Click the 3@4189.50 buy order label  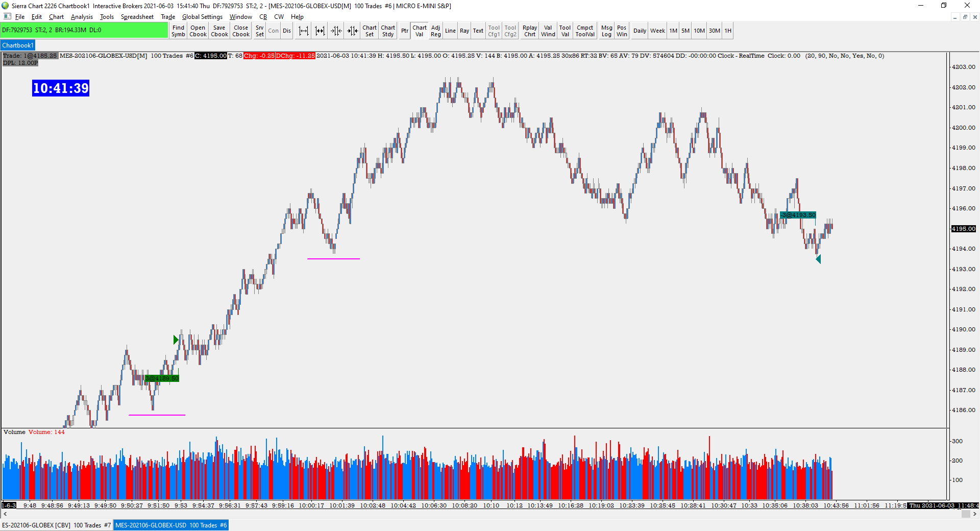coord(162,378)
